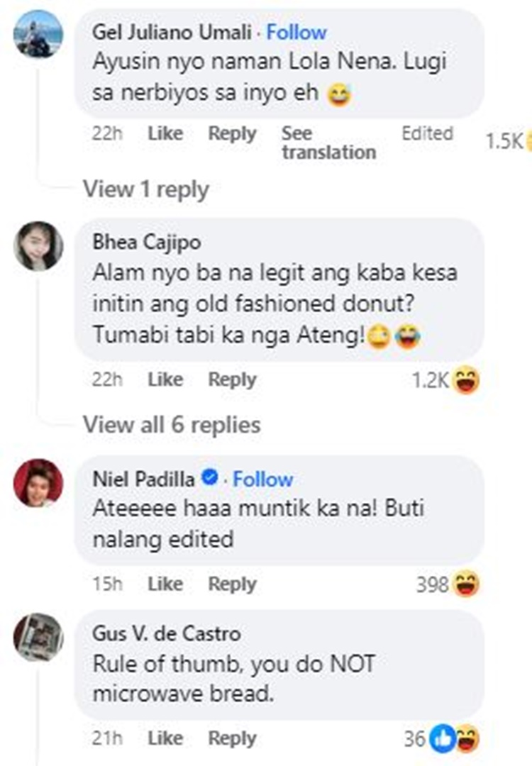Screen dimensions: 532x766
Task: Expand View 1 reply thread
Action: coord(146,189)
